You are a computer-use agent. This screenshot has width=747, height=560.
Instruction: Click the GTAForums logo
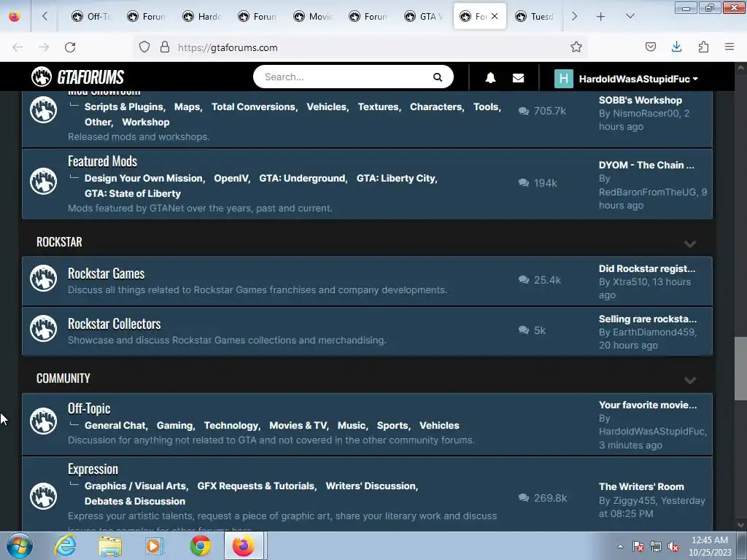click(77, 77)
